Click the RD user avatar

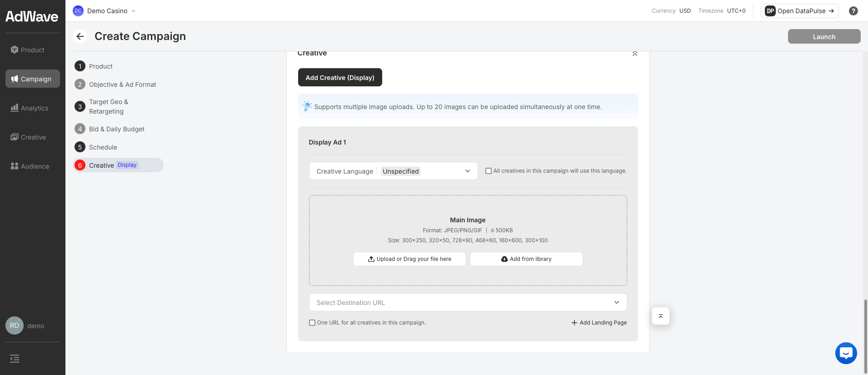point(15,325)
